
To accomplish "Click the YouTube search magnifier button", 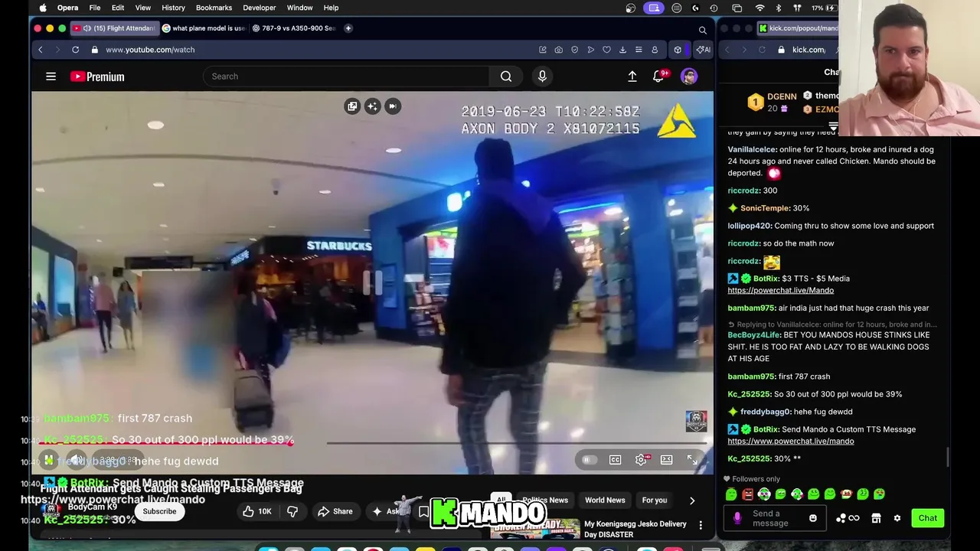I will pos(506,77).
